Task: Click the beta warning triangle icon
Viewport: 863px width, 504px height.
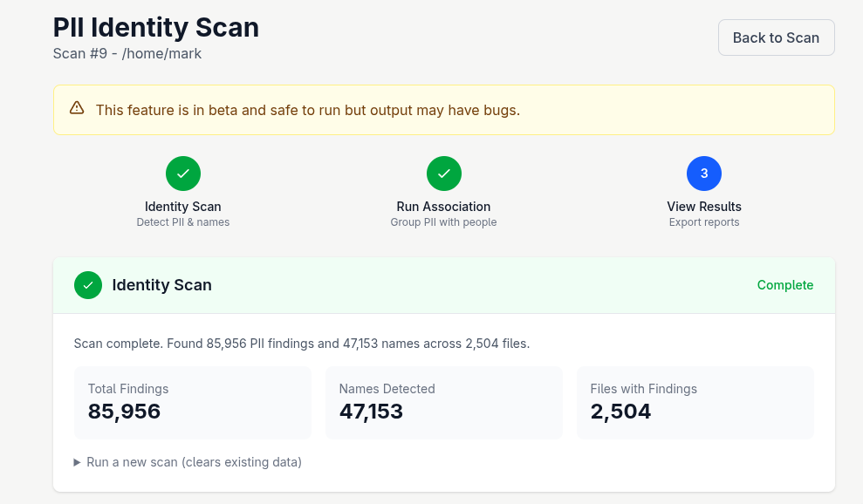Action: tap(77, 108)
